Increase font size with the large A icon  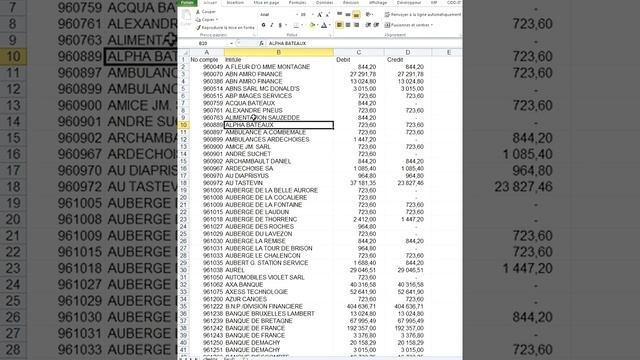point(320,15)
